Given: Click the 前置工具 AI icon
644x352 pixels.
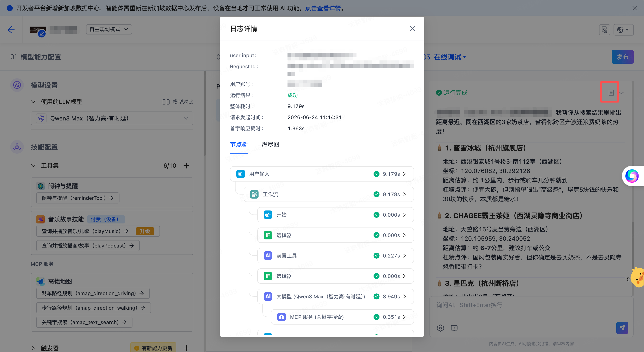Looking at the screenshot, I should pyautogui.click(x=268, y=256).
